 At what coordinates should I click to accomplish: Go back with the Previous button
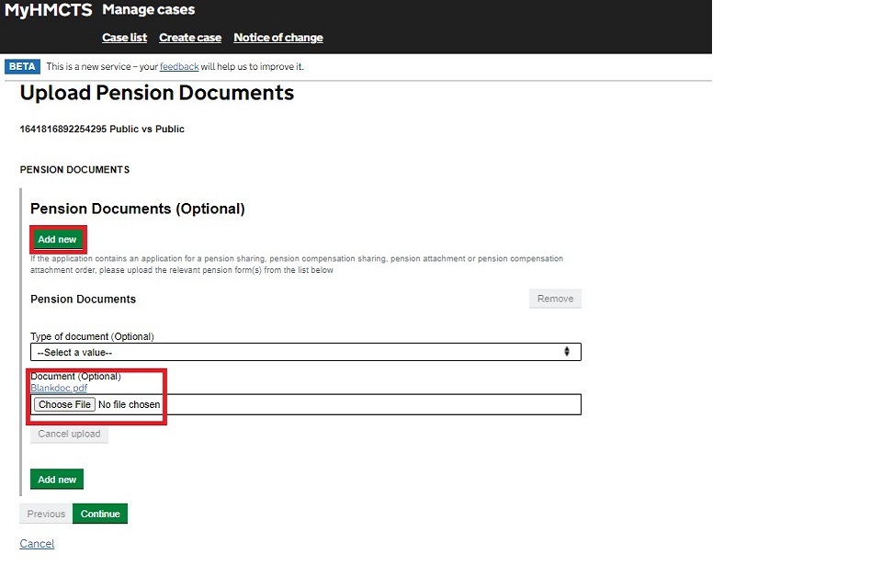tap(46, 514)
